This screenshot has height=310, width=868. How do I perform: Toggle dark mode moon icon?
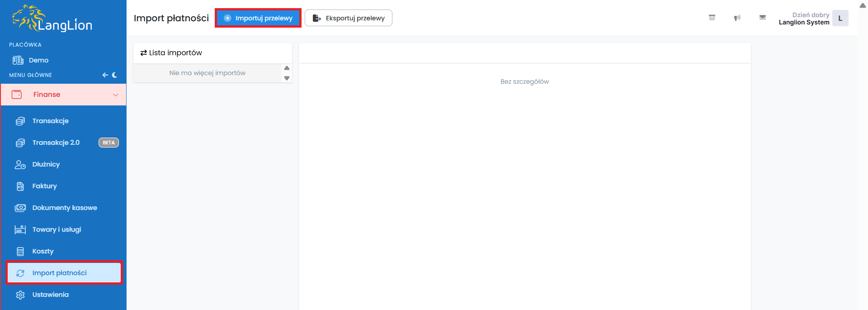115,75
